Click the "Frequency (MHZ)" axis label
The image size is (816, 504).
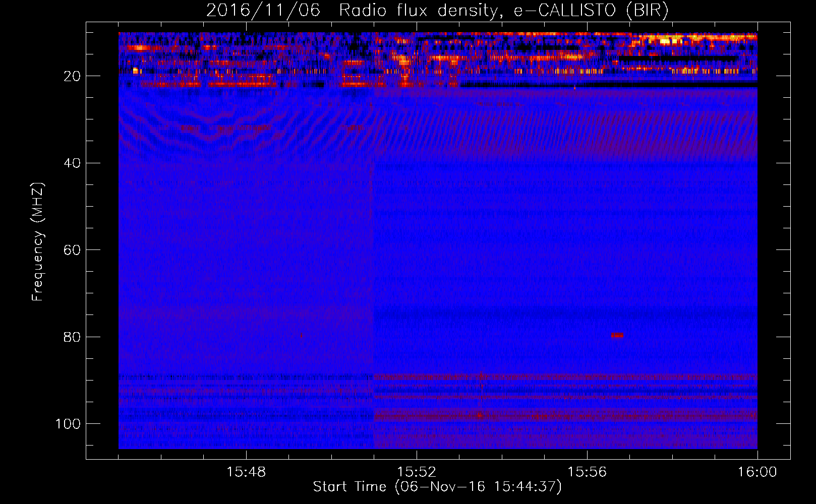[x=38, y=242]
